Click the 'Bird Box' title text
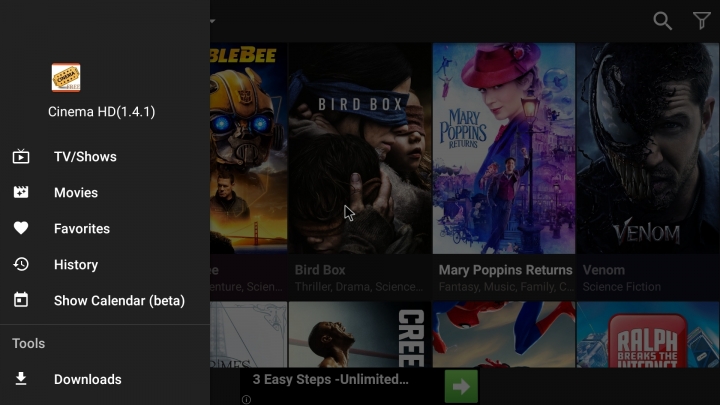 (320, 270)
